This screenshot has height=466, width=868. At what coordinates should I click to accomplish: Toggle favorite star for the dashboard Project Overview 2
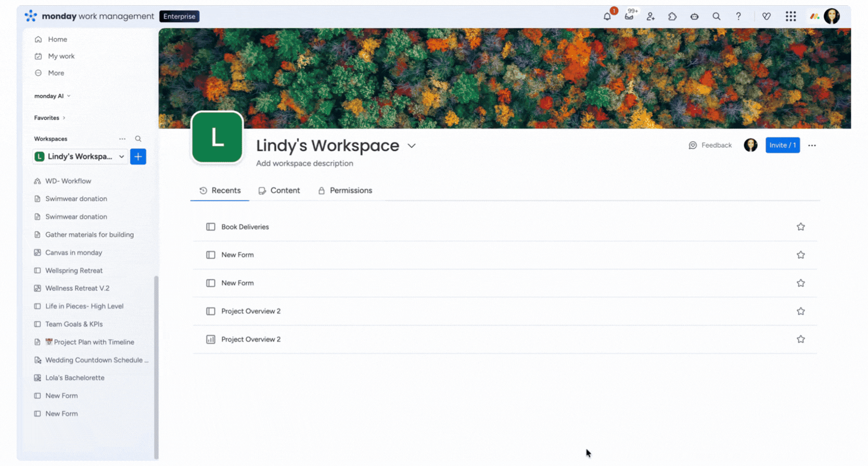click(x=800, y=340)
